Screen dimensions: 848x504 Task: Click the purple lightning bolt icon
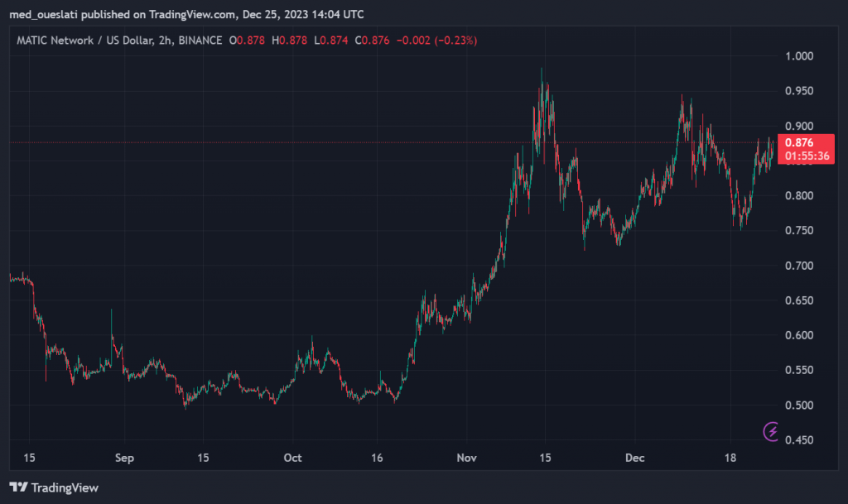(772, 430)
